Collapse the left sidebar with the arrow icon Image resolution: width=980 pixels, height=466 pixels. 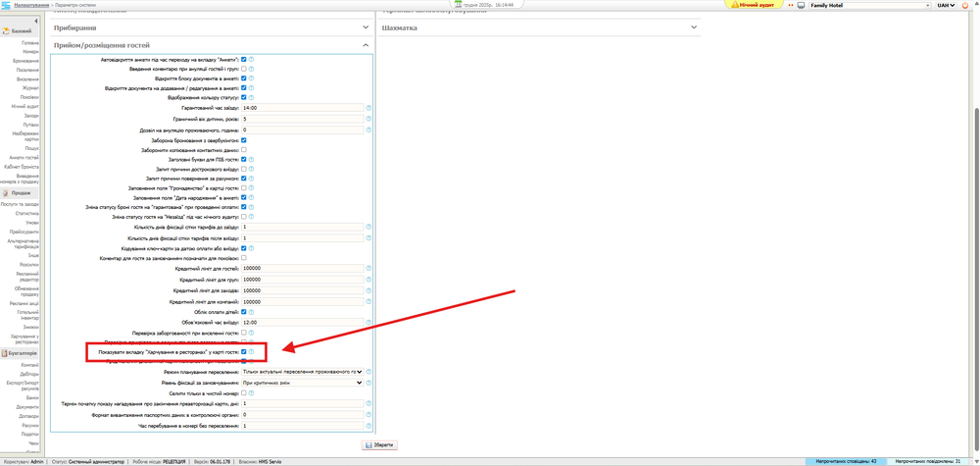click(36, 21)
